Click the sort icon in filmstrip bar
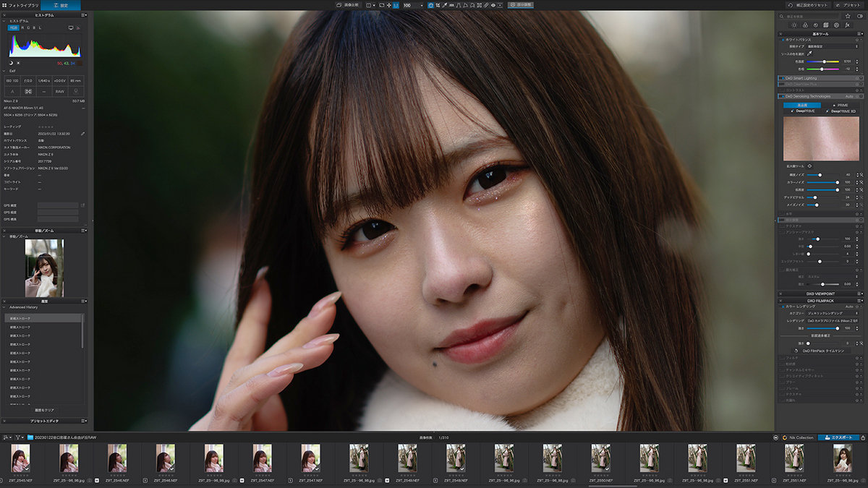Image resolution: width=868 pixels, height=488 pixels. [7, 437]
